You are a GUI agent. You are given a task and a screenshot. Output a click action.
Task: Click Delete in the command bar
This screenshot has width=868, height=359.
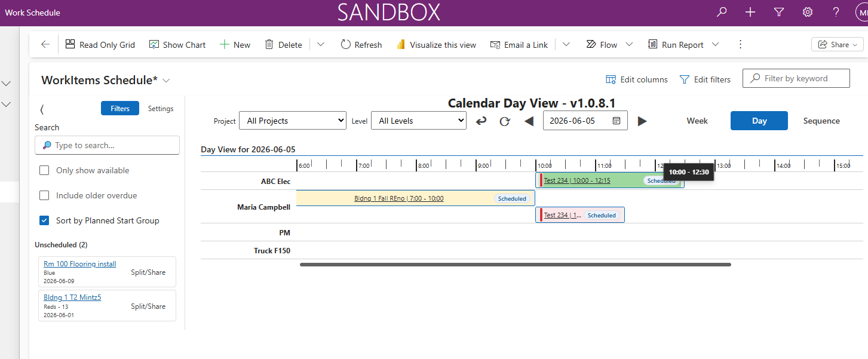pyautogui.click(x=283, y=44)
